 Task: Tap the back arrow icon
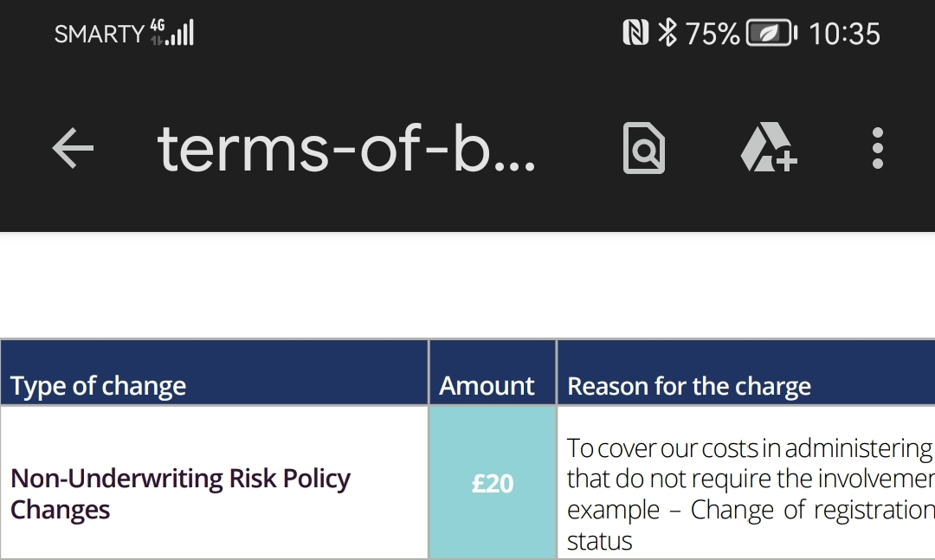73,148
